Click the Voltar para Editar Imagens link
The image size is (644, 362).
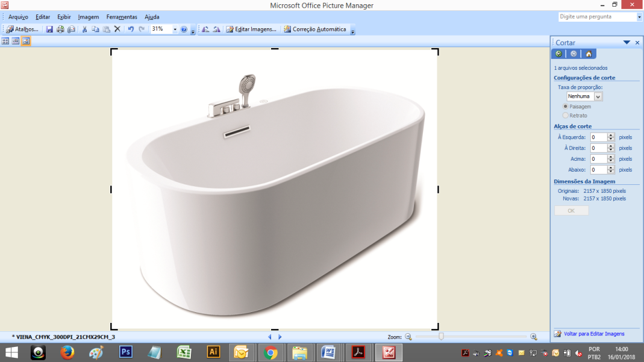(x=593, y=334)
